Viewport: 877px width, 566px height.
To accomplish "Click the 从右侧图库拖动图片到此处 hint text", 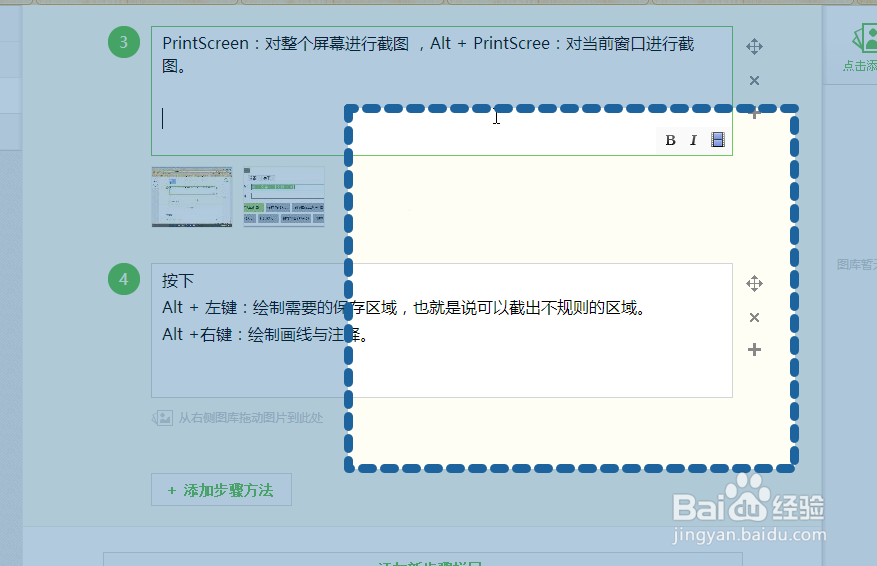I will 251,418.
